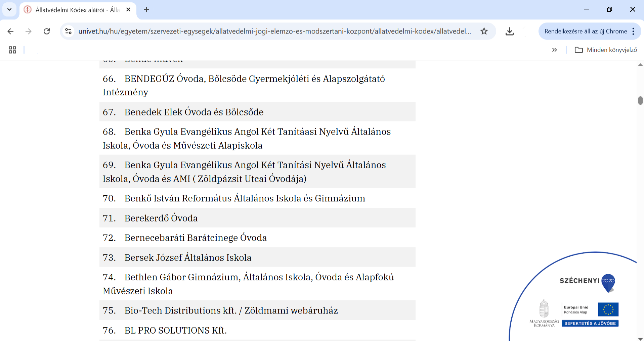644x341 pixels.
Task: Select row 69 Zöldpázsit Utcai Óvodája entry
Action: 257,172
